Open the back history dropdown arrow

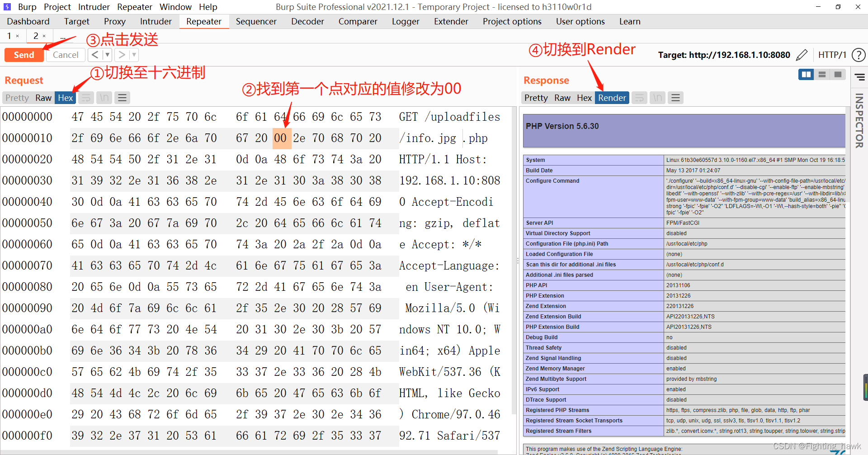point(107,55)
